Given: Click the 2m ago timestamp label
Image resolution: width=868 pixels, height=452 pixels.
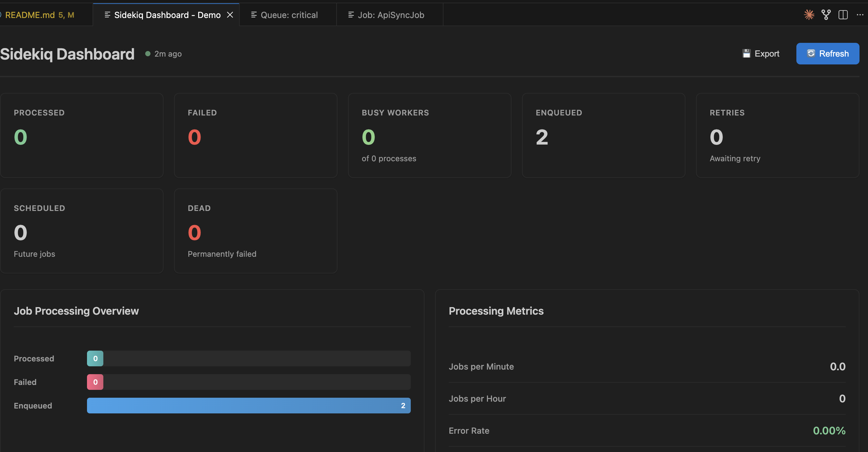Looking at the screenshot, I should coord(167,53).
